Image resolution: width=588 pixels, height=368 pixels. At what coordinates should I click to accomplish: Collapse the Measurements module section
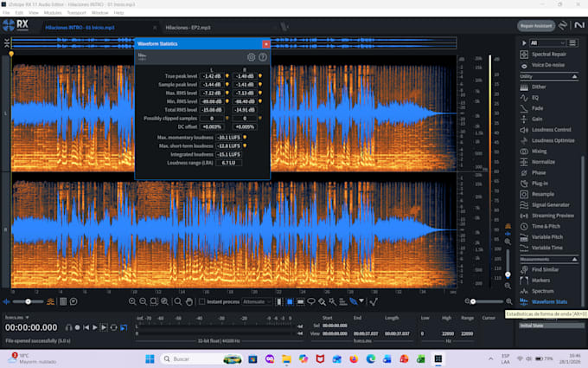[574, 260]
